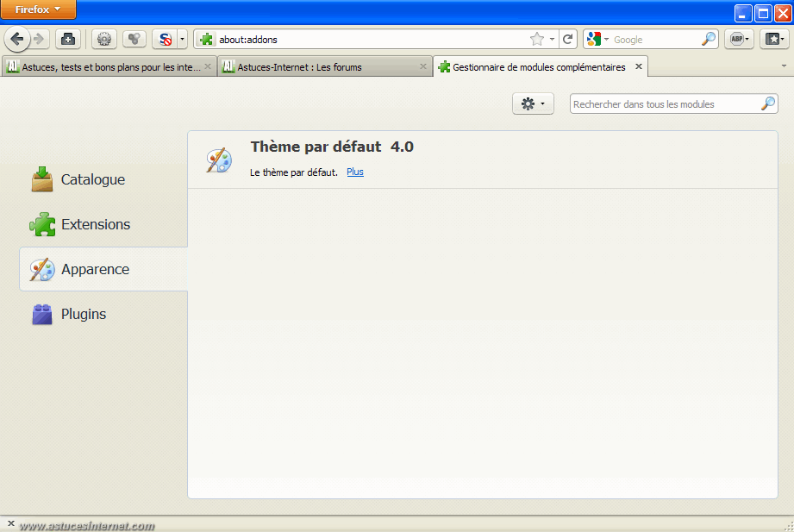
Task: Click the Thème par défaut 4.0 title
Action: click(332, 147)
